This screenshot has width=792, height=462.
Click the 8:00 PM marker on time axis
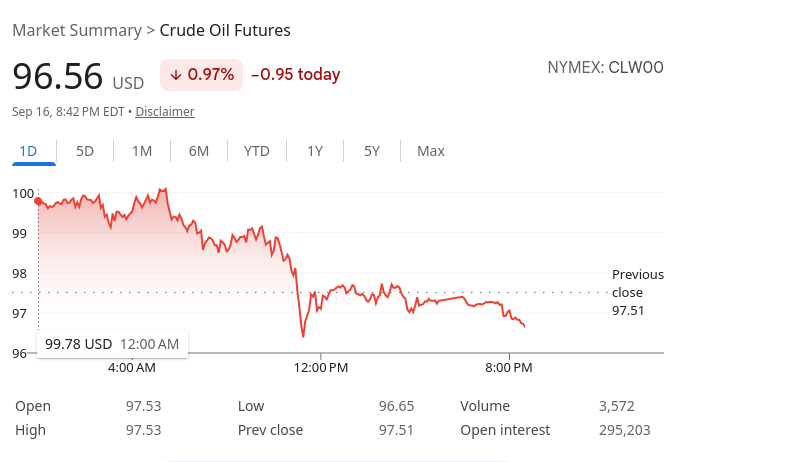click(x=509, y=368)
